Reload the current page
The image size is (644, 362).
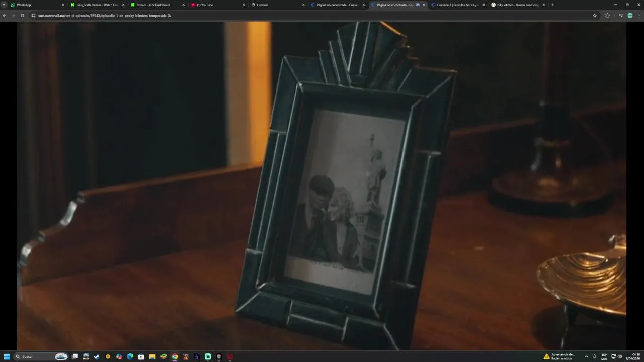coord(22,16)
